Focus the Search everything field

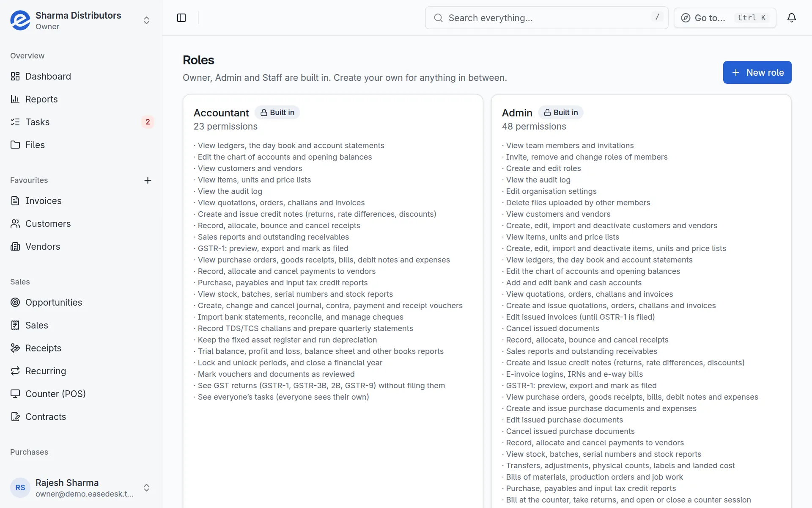pyautogui.click(x=546, y=18)
